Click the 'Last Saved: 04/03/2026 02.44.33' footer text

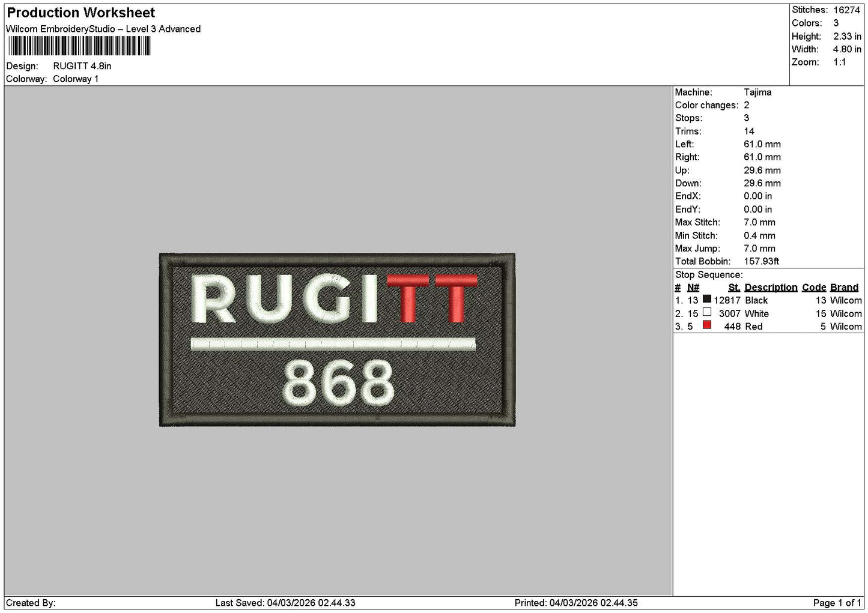285,603
